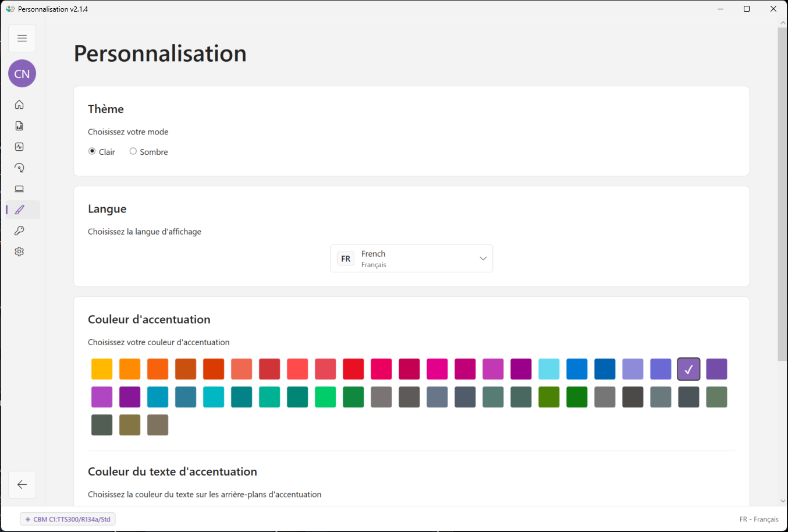Pick the yellow accent color swatch
This screenshot has height=532, width=788.
pyautogui.click(x=102, y=369)
